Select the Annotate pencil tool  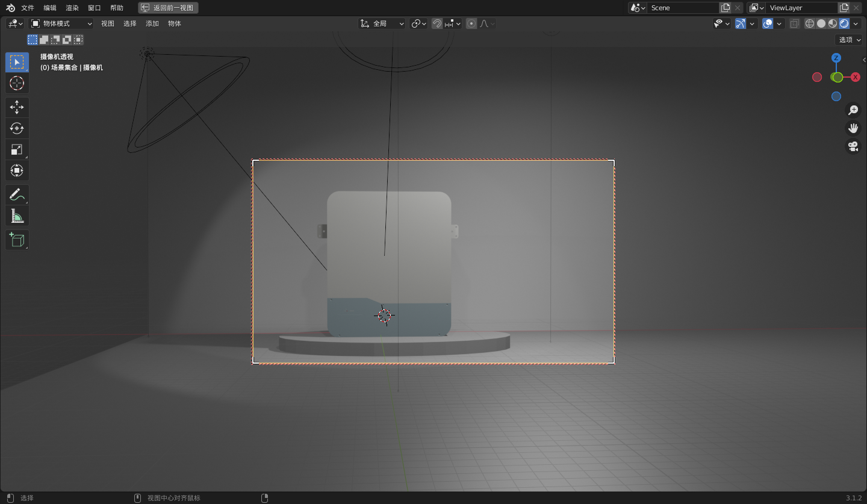click(17, 194)
